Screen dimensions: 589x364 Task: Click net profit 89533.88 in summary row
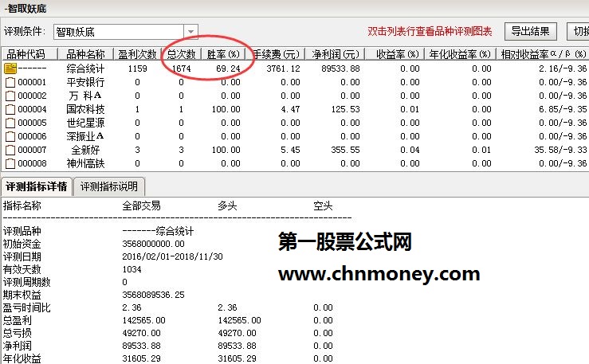tap(340, 68)
